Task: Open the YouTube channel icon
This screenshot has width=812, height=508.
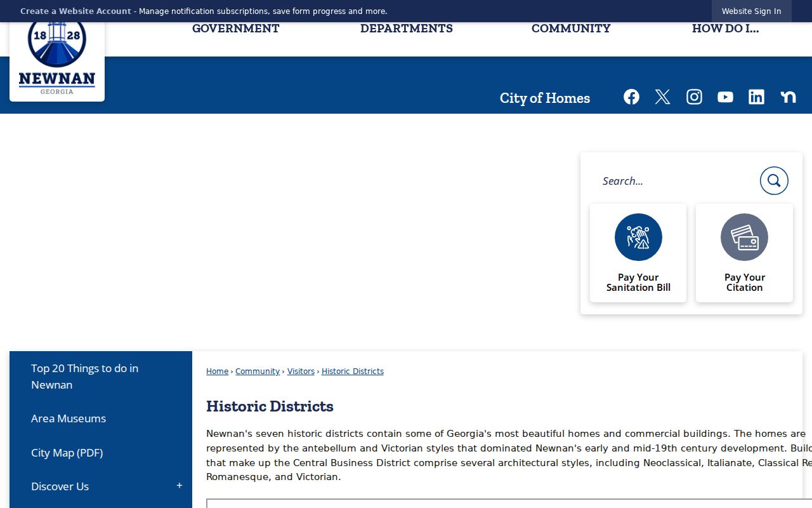Action: tap(725, 97)
